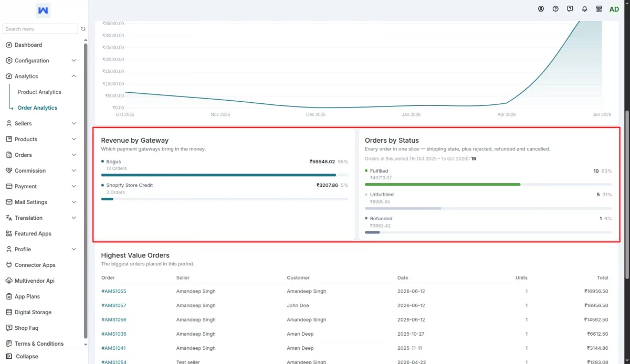Click the Multivendor Api icon
630x364 pixels.
[9, 281]
